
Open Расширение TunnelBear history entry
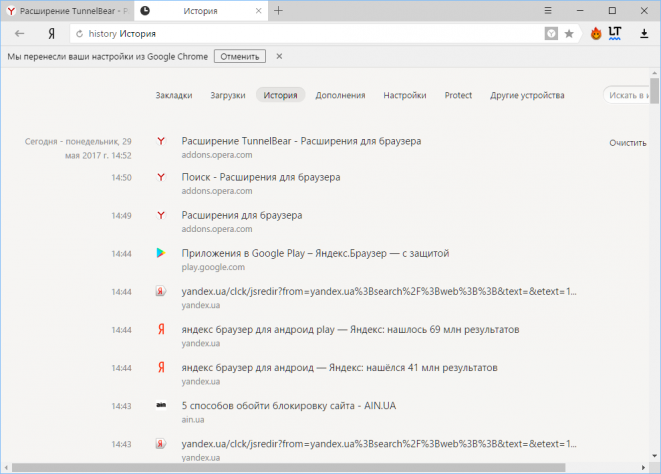click(301, 141)
